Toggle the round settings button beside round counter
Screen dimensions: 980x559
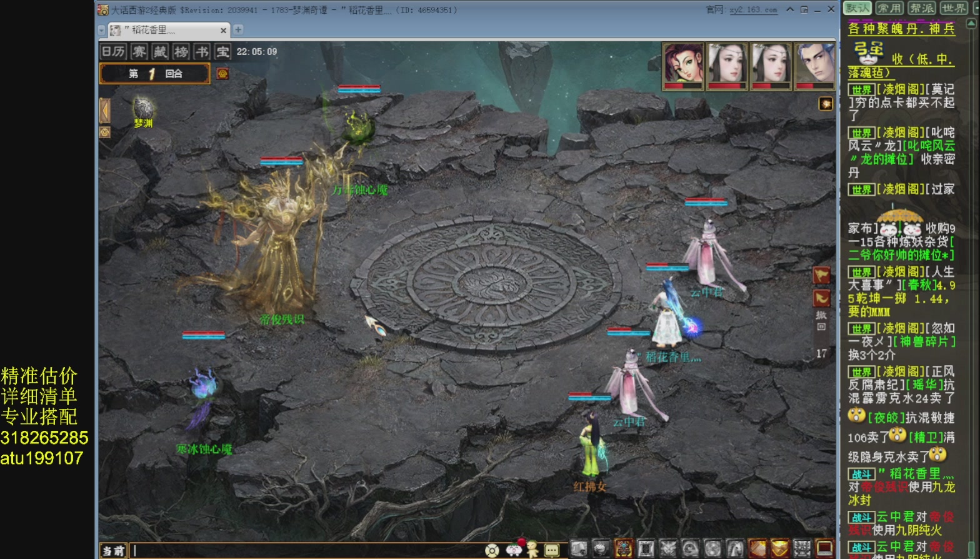pyautogui.click(x=222, y=74)
